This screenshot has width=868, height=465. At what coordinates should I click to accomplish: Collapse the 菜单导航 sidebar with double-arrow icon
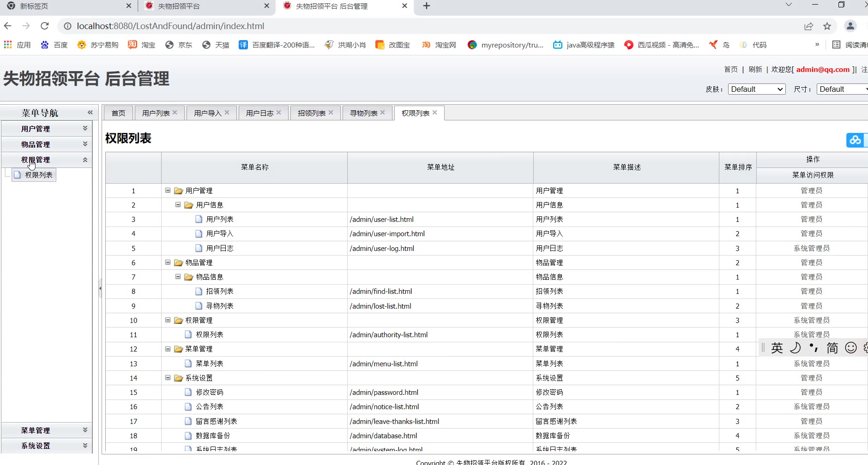coord(90,113)
